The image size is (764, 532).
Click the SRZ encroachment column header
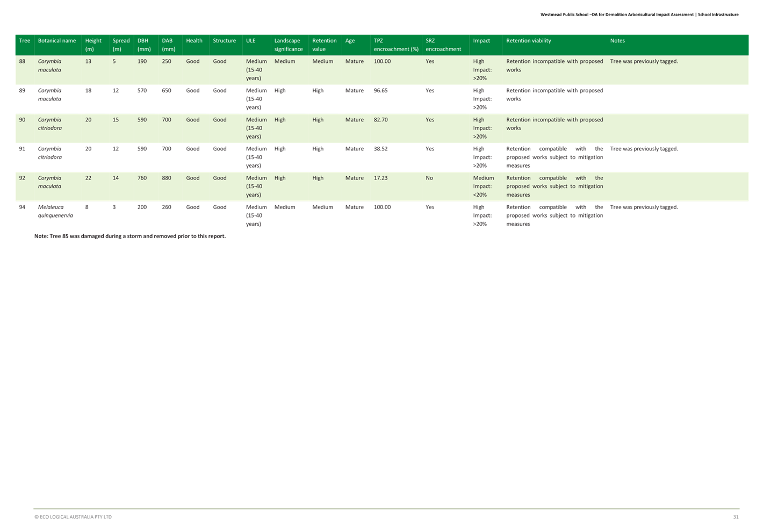click(443, 45)
